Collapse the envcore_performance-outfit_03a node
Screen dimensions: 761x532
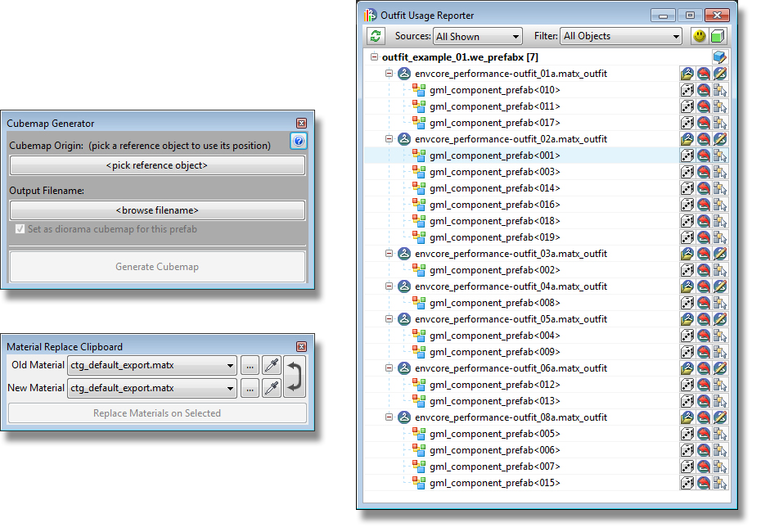[x=389, y=254]
